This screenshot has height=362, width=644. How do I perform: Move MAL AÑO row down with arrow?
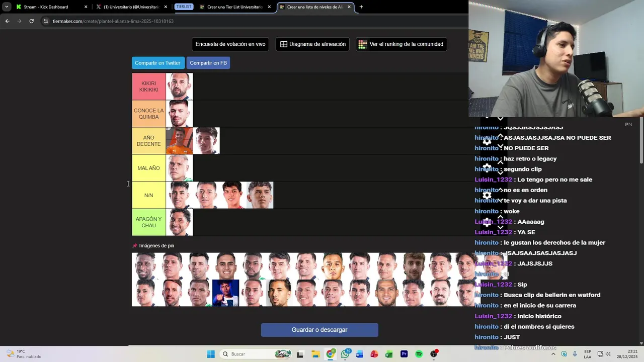point(500,173)
